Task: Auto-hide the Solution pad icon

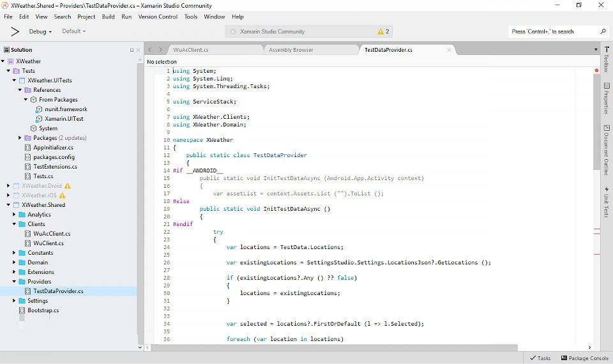Action: [x=132, y=50]
